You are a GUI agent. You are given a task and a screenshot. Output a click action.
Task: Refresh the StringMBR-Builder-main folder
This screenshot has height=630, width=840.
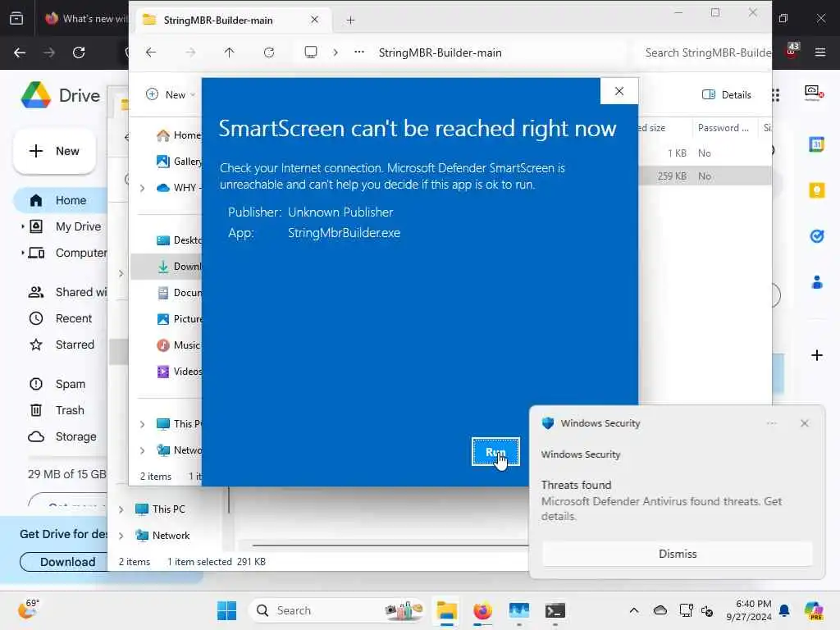[x=269, y=52]
